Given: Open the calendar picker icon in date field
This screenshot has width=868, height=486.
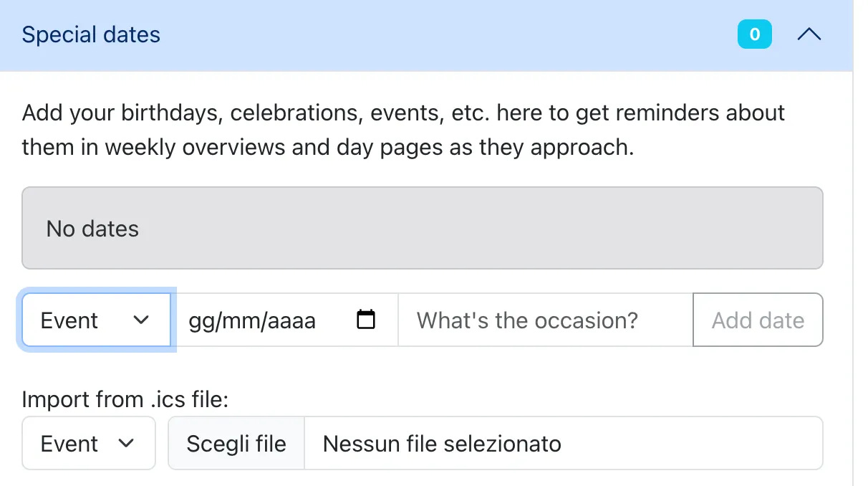Looking at the screenshot, I should click(366, 320).
